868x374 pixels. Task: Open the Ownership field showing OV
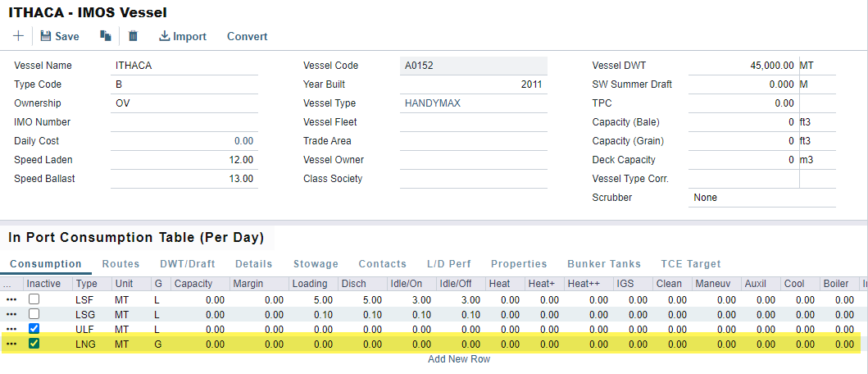click(184, 103)
